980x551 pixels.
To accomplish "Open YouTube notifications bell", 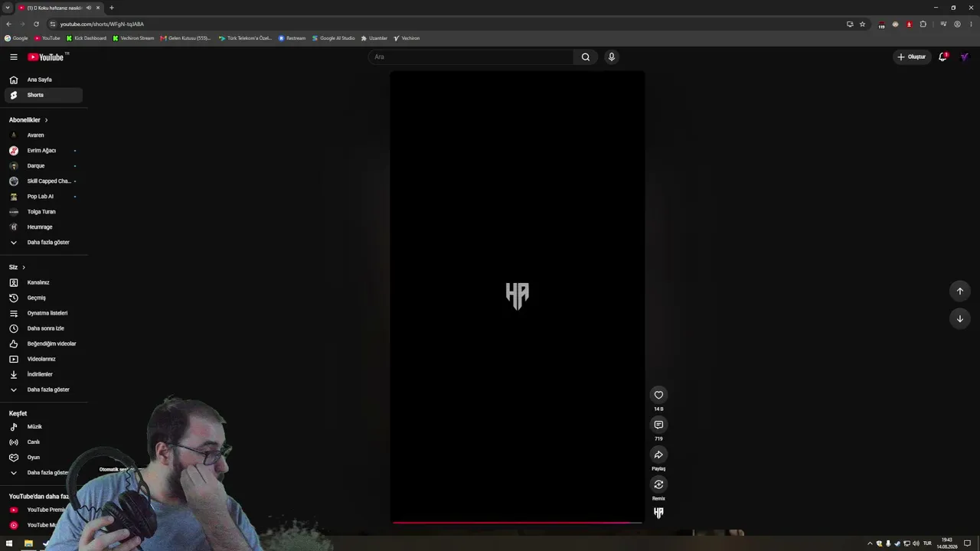I will [x=942, y=57].
